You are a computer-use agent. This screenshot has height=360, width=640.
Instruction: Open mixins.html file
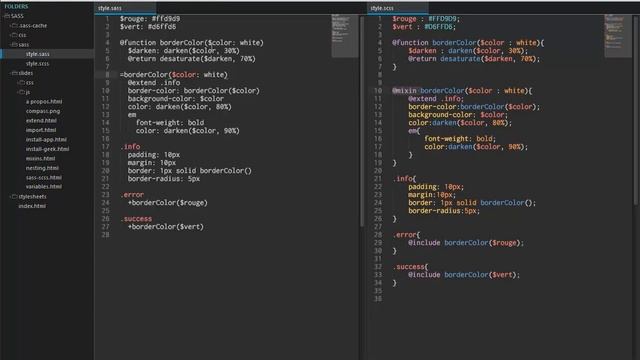(x=40, y=158)
